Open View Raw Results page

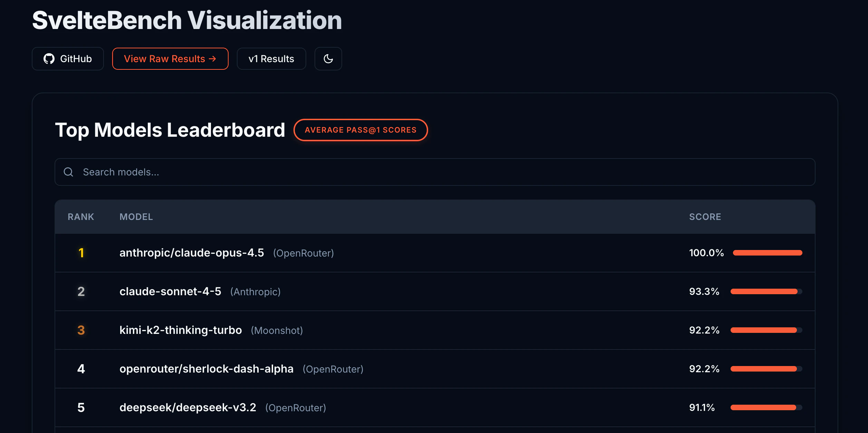170,59
